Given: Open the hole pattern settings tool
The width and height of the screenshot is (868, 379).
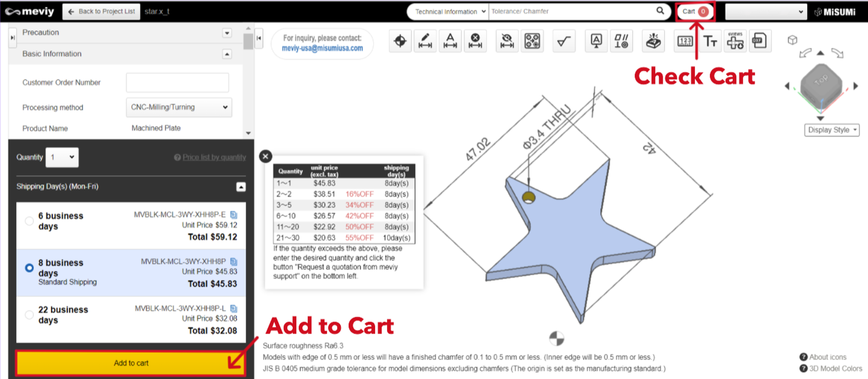Looking at the screenshot, I should pyautogui.click(x=532, y=41).
